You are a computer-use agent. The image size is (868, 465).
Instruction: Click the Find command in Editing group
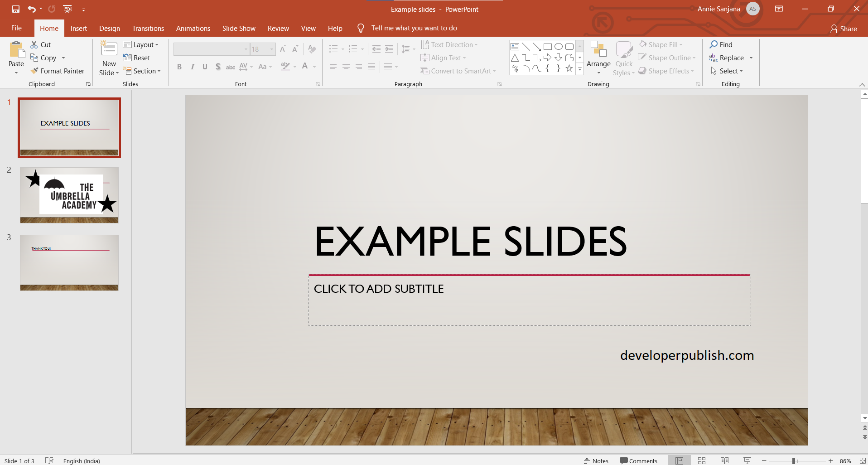pyautogui.click(x=722, y=44)
